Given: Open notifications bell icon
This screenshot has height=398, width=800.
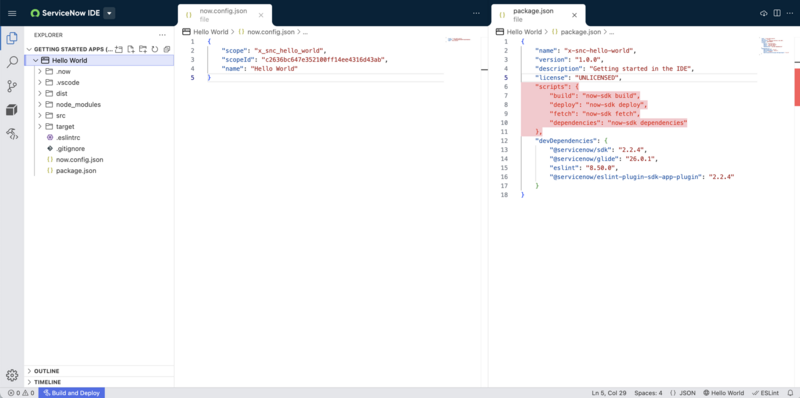Looking at the screenshot, I should click(789, 393).
